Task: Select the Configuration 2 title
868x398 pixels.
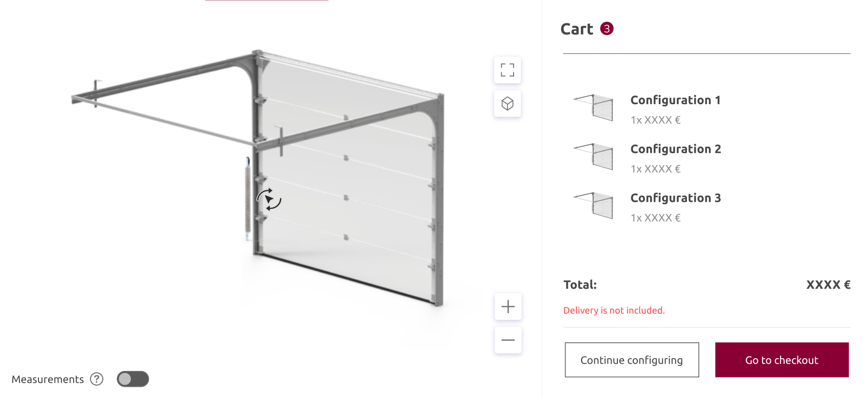Action: (675, 149)
